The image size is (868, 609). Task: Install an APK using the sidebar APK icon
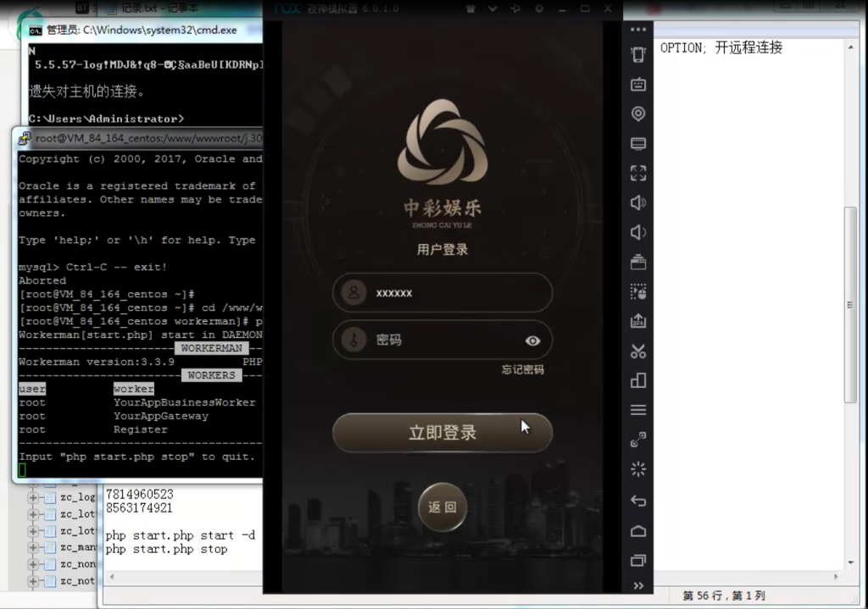(638, 321)
